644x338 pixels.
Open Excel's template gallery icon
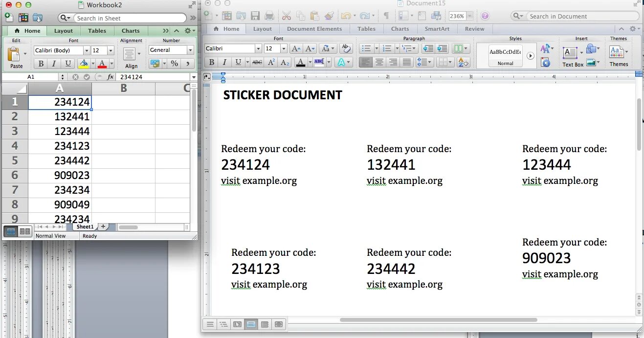pos(23,18)
